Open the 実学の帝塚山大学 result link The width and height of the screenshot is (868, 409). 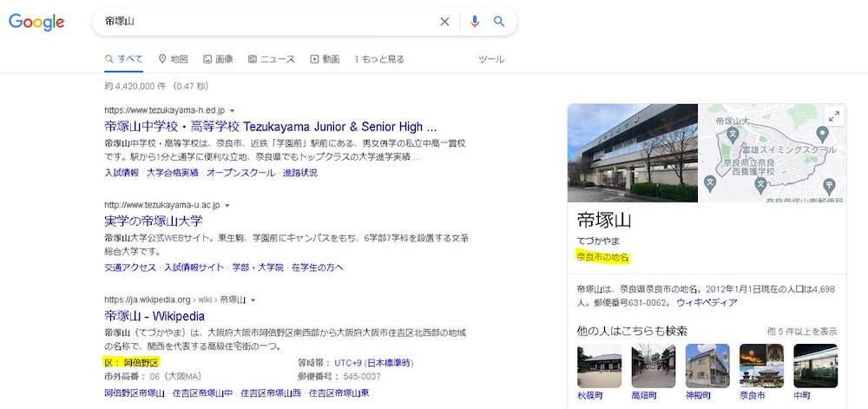(x=153, y=221)
